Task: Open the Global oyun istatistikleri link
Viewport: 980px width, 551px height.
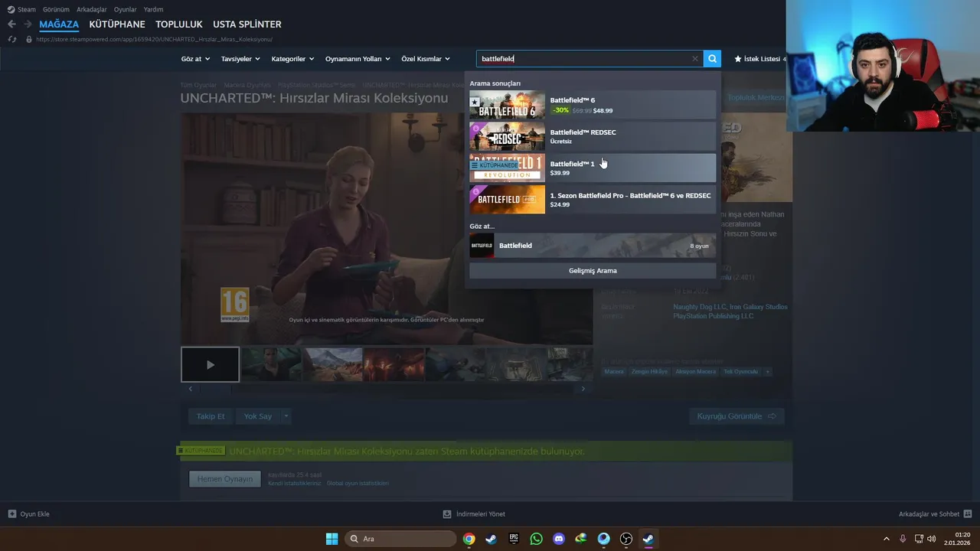Action: pos(358,483)
